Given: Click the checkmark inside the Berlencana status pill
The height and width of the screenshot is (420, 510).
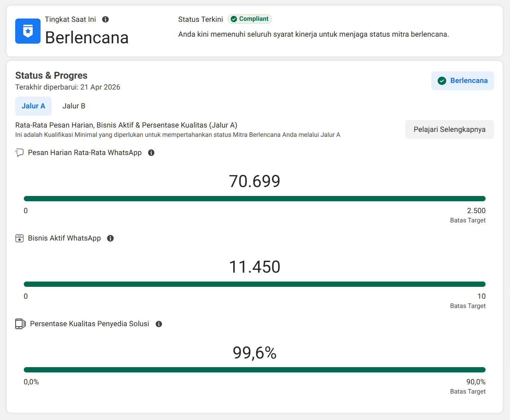Looking at the screenshot, I should (x=442, y=81).
